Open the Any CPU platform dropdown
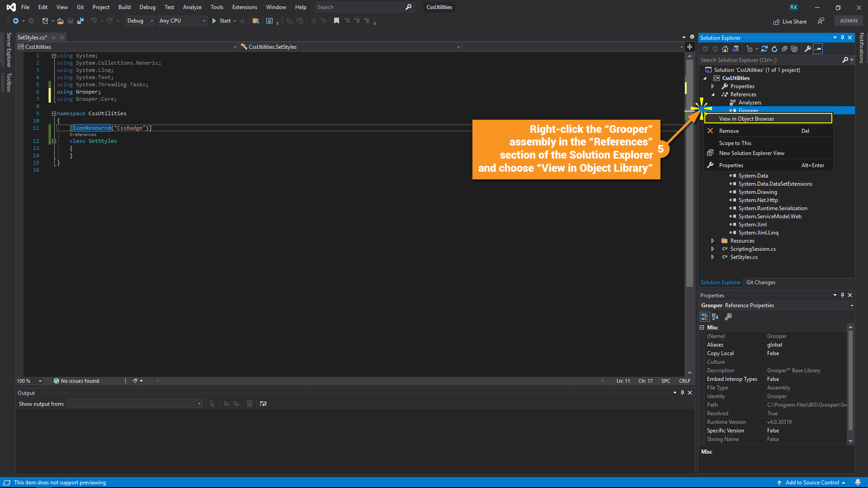 pos(183,21)
